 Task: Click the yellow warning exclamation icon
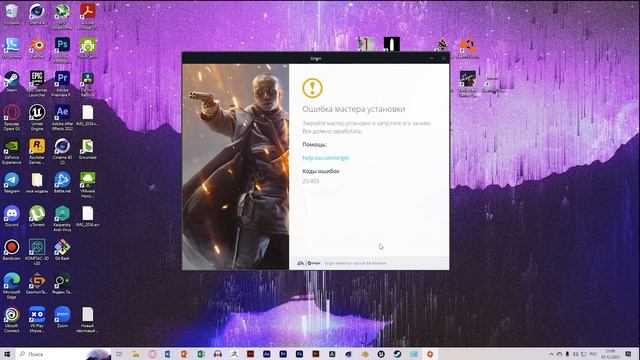(x=312, y=88)
